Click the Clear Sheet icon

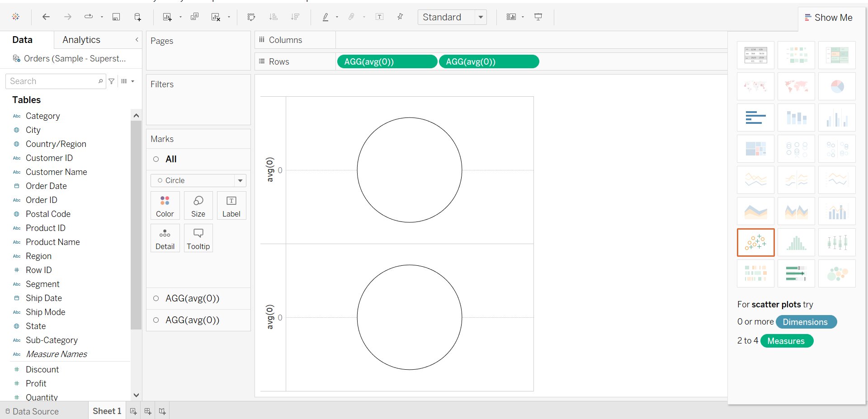(216, 17)
